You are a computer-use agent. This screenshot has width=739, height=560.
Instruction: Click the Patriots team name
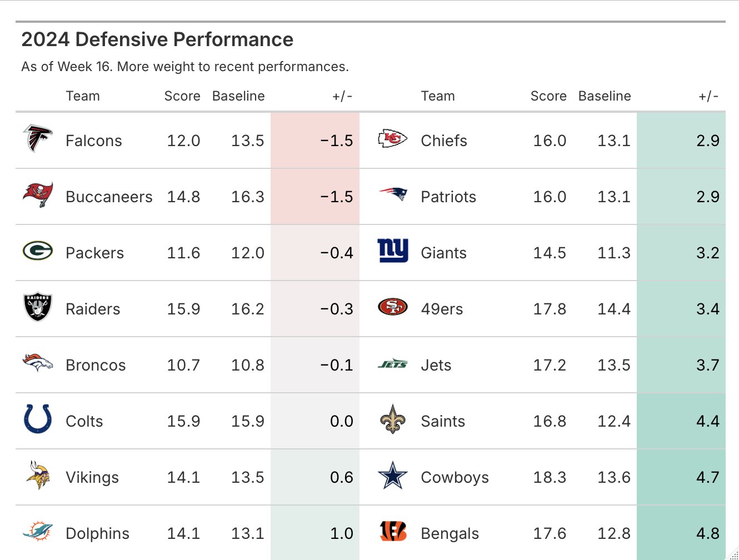[448, 197]
